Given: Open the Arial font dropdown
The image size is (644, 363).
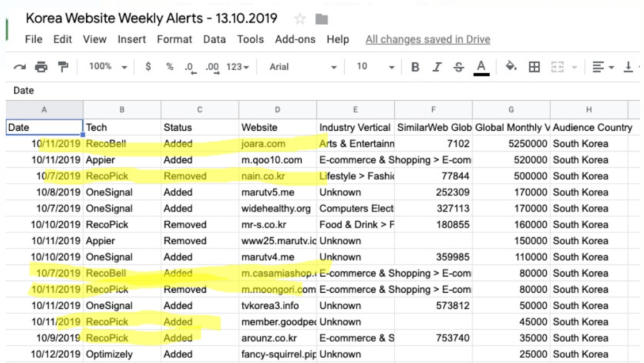Looking at the screenshot, I should [x=303, y=67].
